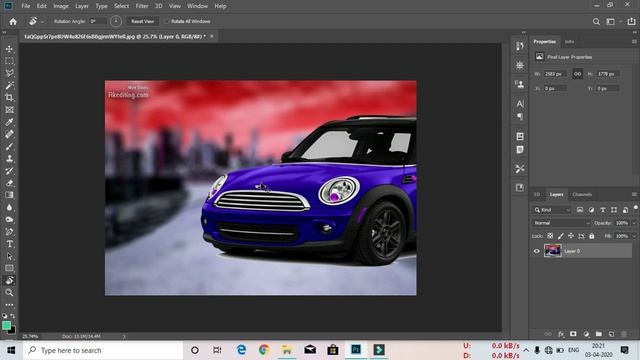Create a new layer
Screen dimensions: 640x360
click(x=611, y=334)
